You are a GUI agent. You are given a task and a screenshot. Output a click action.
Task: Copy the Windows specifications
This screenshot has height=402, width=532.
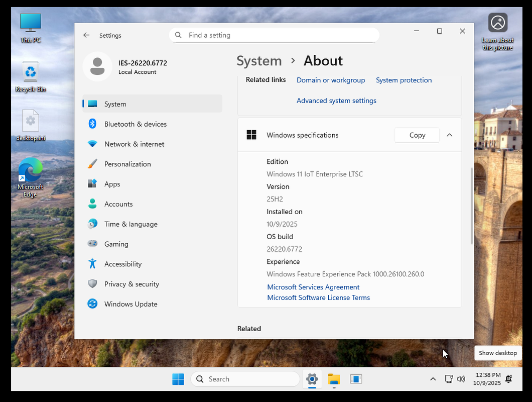417,135
